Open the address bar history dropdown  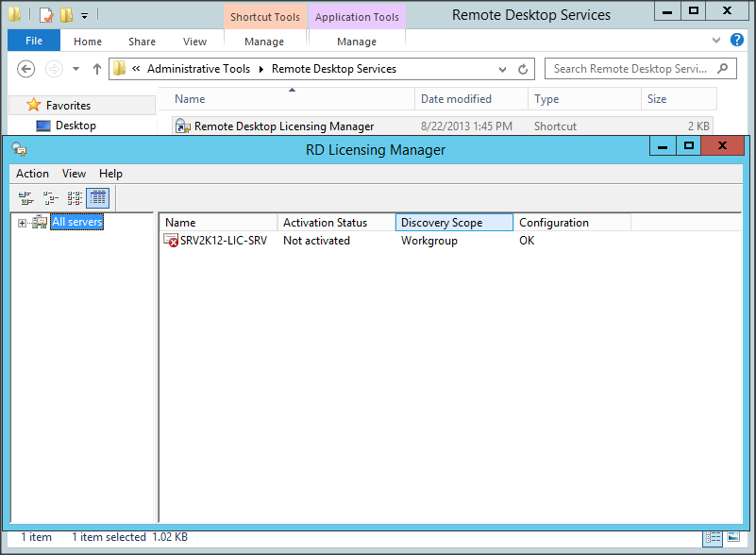pyautogui.click(x=503, y=69)
